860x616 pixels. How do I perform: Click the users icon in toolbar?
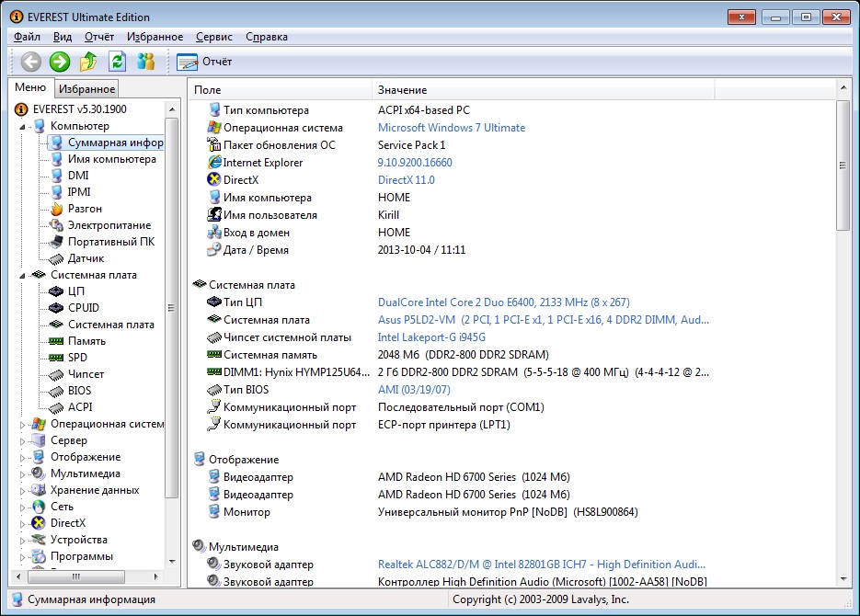[145, 62]
